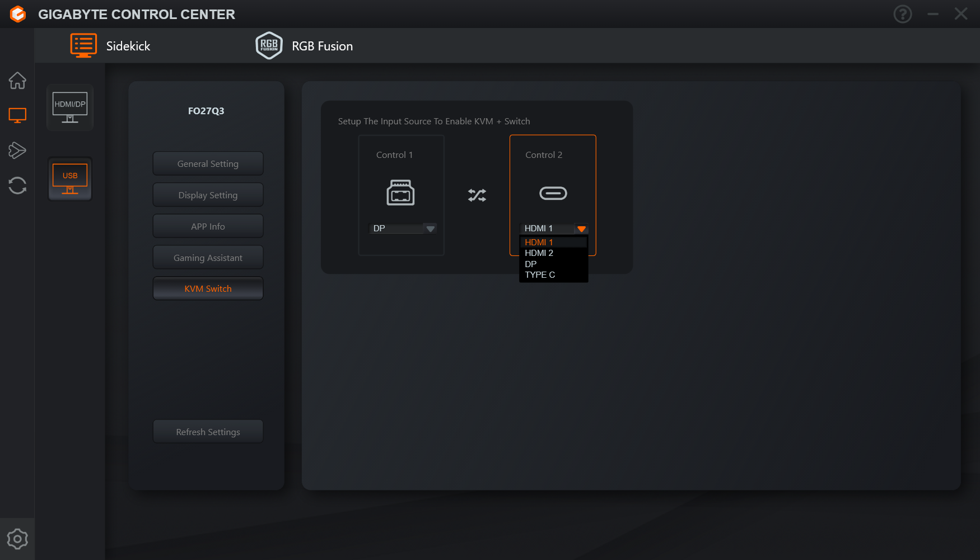
Task: Open the settings gear icon
Action: coord(17,539)
